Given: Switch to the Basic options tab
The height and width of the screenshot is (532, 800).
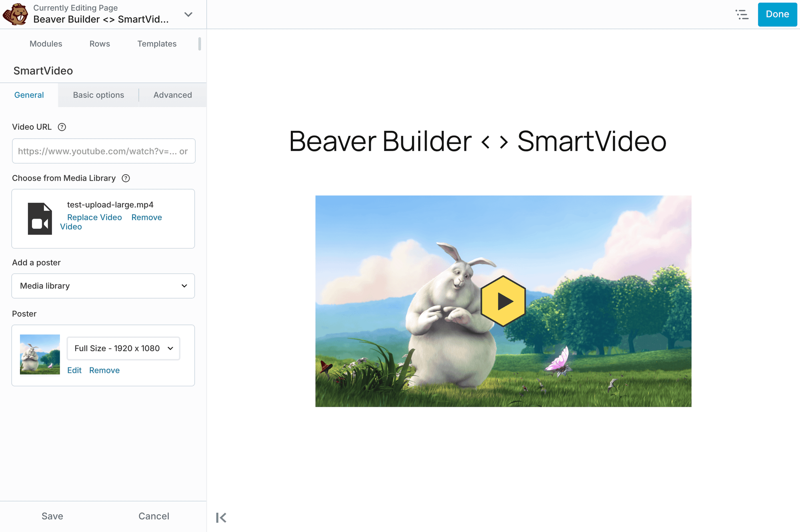Looking at the screenshot, I should 98,95.
